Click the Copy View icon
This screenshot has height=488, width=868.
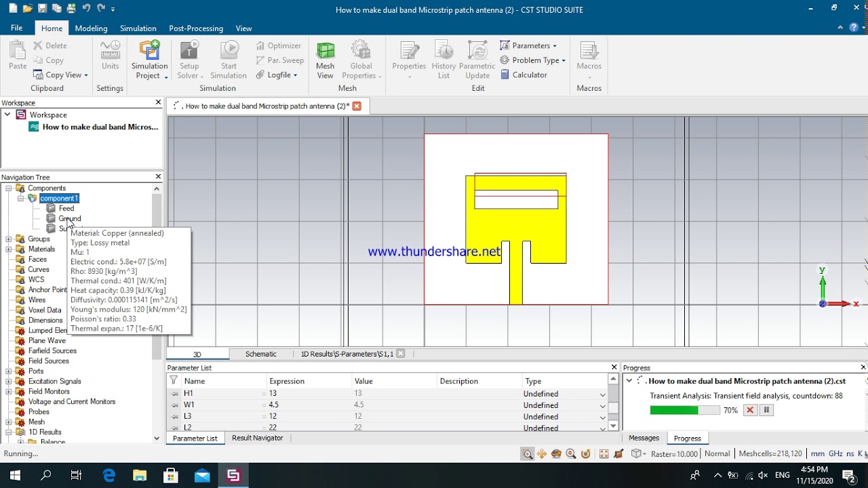tap(38, 75)
